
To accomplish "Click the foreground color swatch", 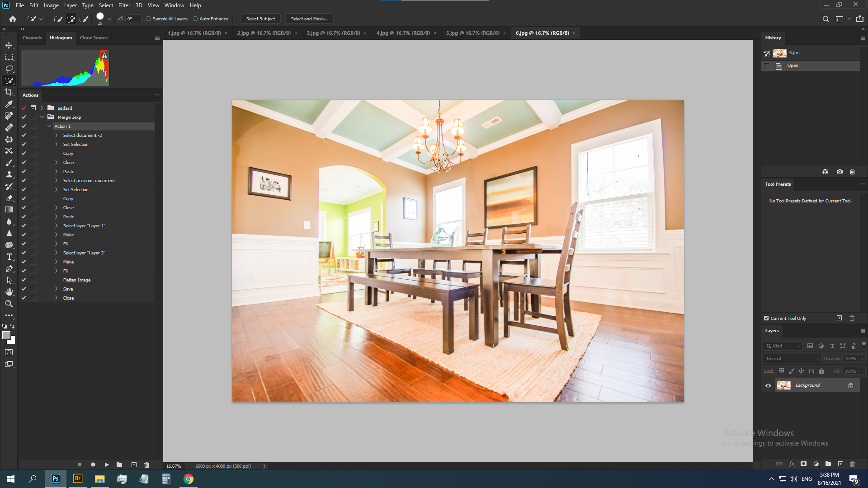I will (6, 335).
